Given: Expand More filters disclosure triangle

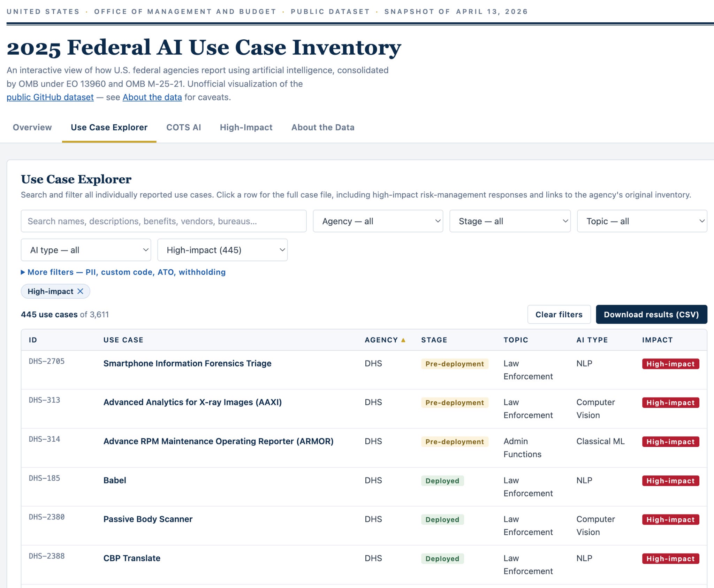Looking at the screenshot, I should click(23, 272).
